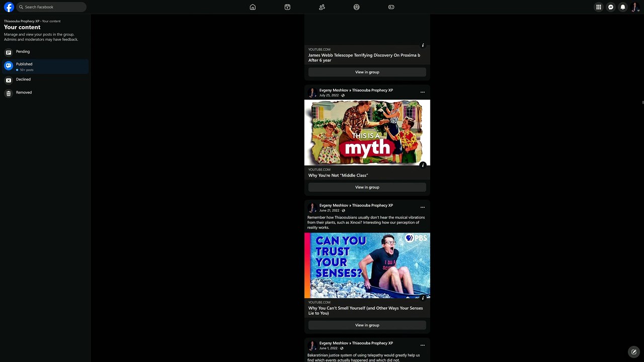Show notifications via the bell icon
Viewport: 644px width, 362px height.
tap(623, 7)
